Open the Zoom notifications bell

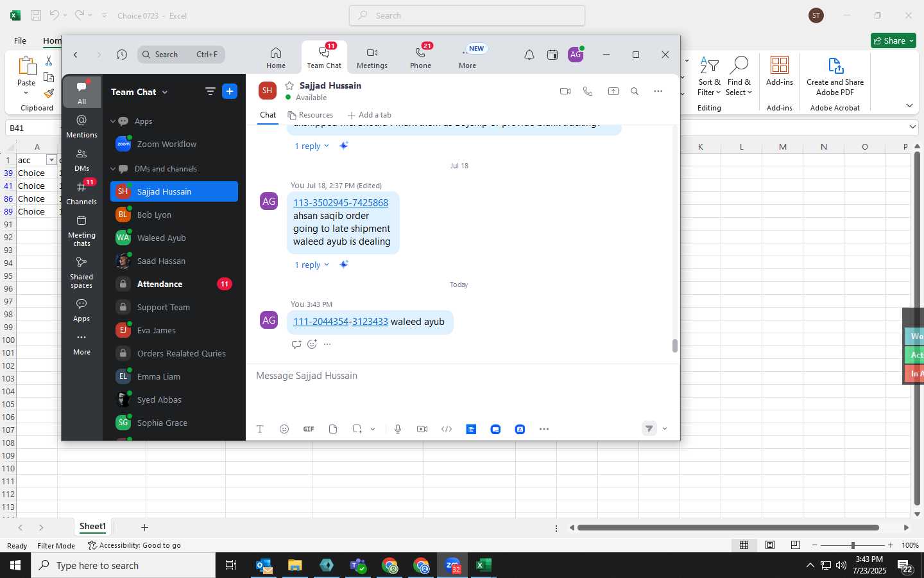click(529, 55)
